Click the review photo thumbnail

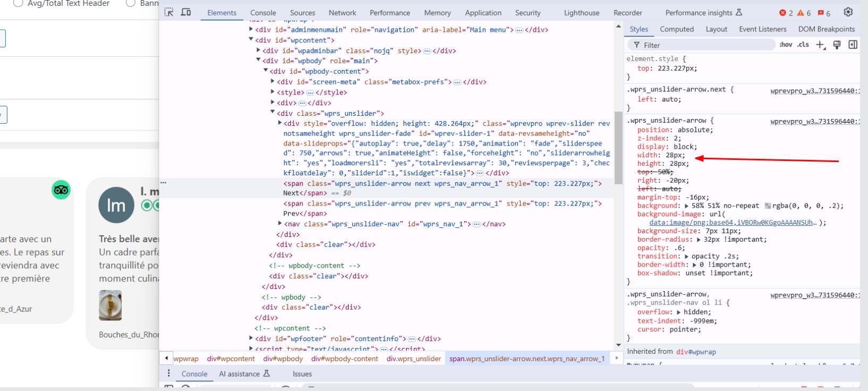(110, 305)
